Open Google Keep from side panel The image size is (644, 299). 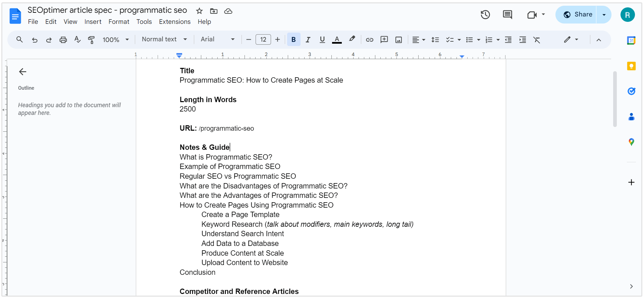pyautogui.click(x=631, y=66)
